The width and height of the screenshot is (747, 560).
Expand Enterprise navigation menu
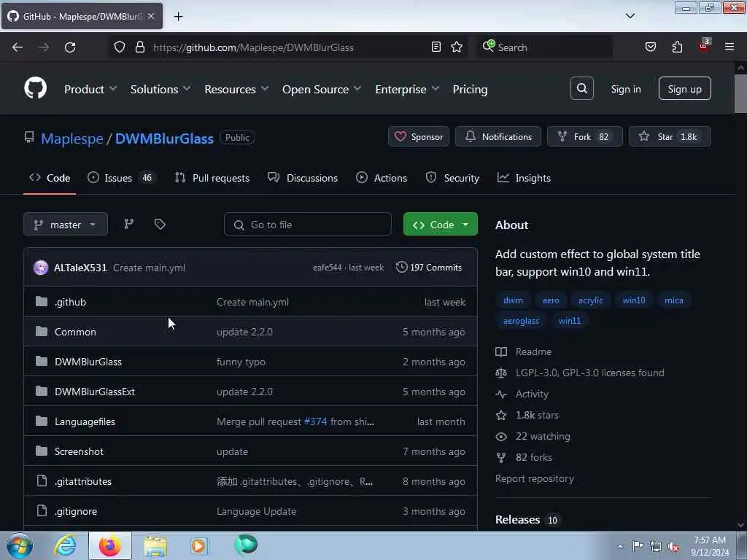point(407,89)
